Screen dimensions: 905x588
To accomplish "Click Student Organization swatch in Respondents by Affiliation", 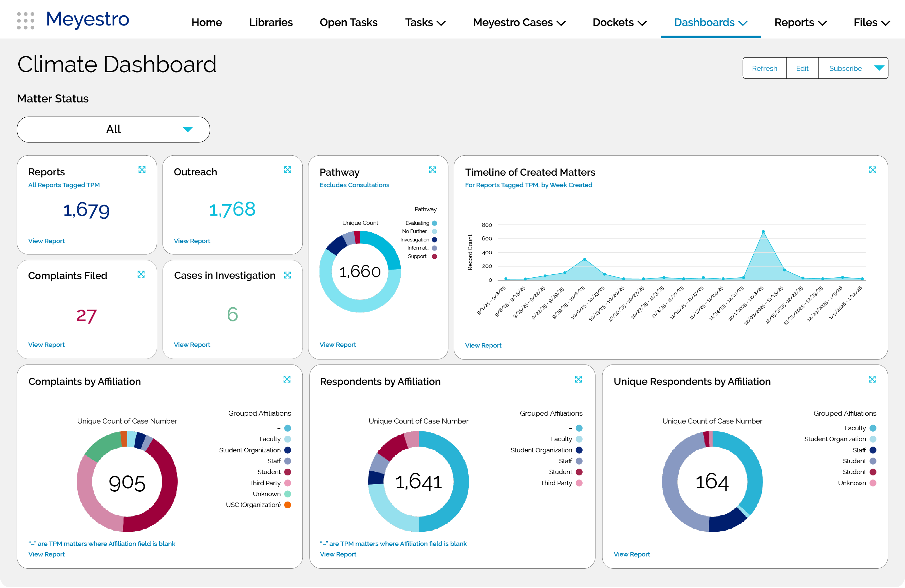I will point(579,450).
